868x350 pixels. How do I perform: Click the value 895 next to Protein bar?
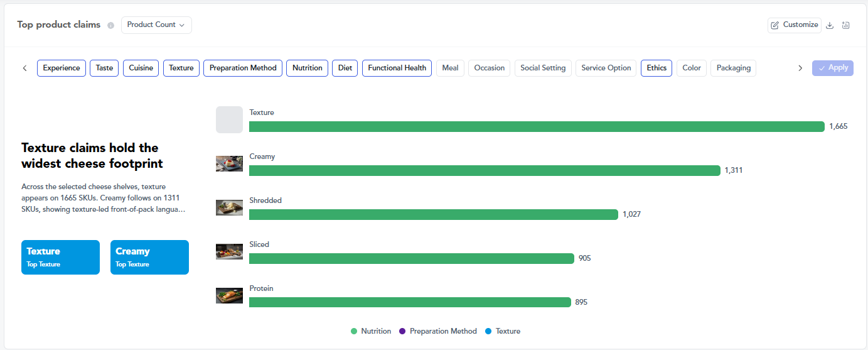pyautogui.click(x=581, y=302)
